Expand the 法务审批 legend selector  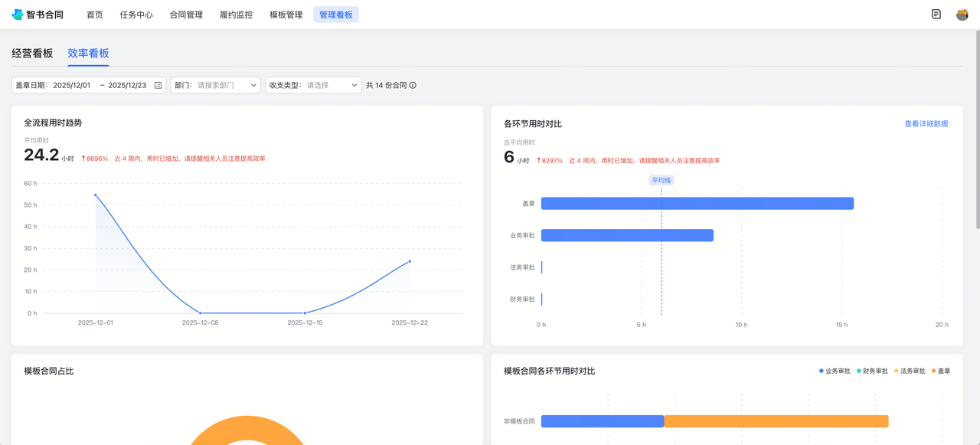911,371
